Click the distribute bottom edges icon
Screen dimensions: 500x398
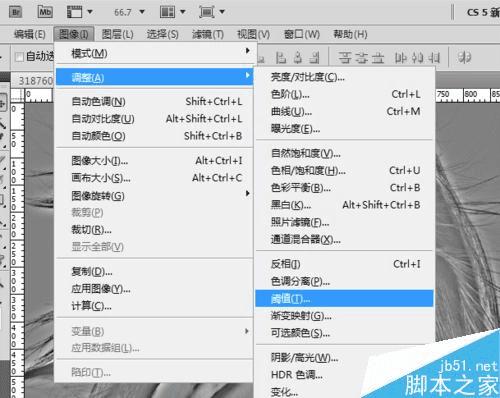coord(378,58)
